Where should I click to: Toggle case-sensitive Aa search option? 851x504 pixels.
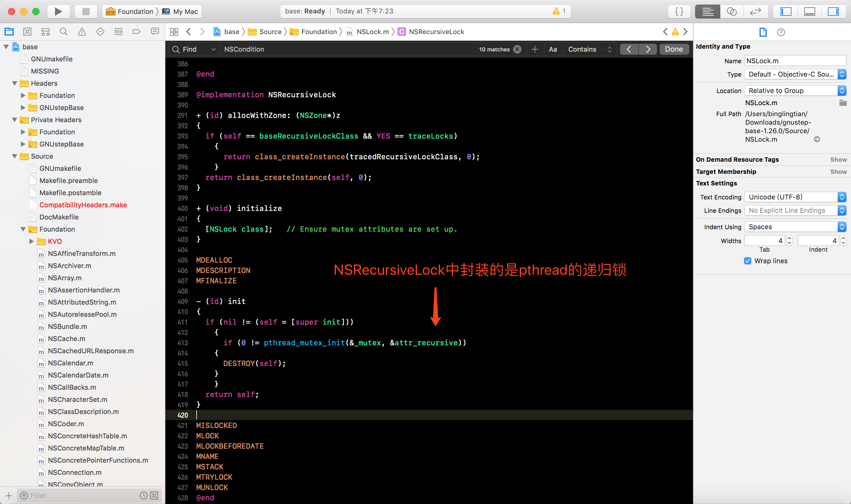click(x=553, y=49)
